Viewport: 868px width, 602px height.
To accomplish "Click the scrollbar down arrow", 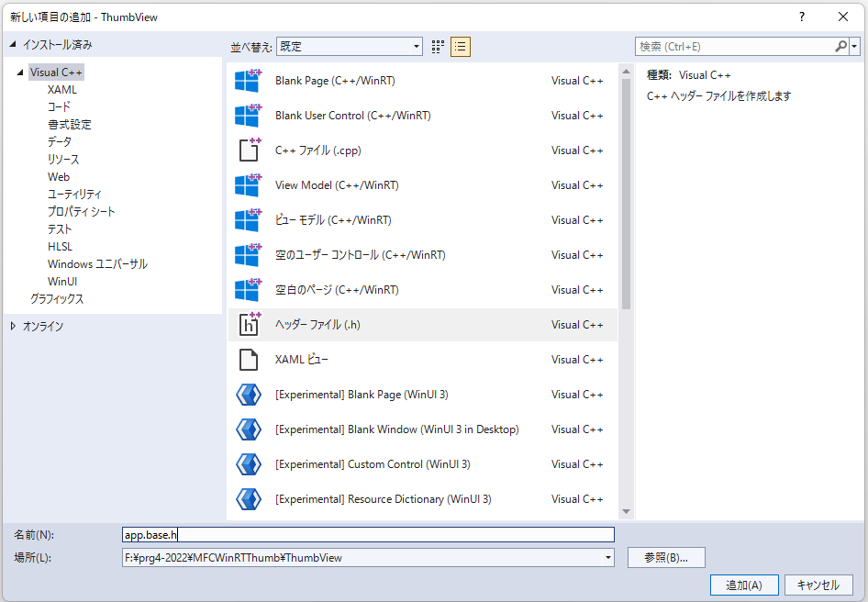I will coord(626,512).
